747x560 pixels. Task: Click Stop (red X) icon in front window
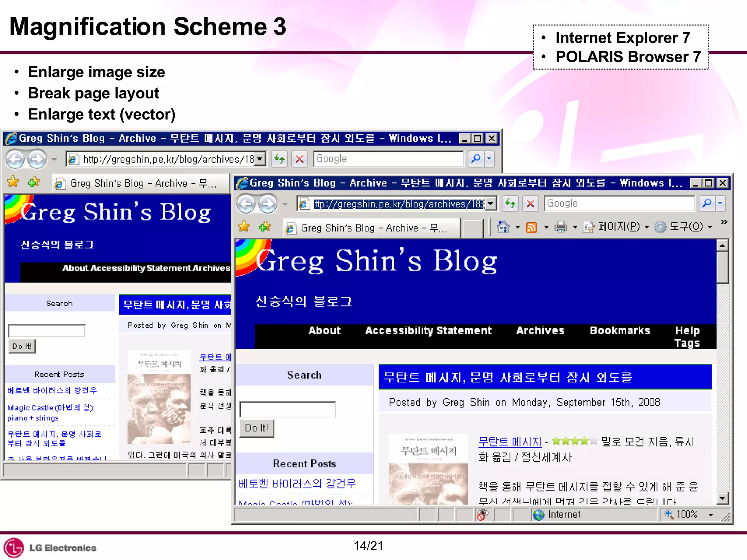coord(531,203)
